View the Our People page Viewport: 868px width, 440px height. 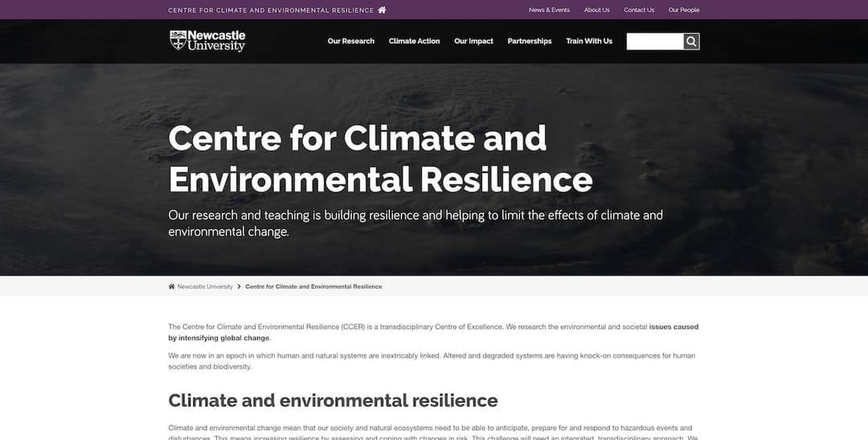[684, 10]
